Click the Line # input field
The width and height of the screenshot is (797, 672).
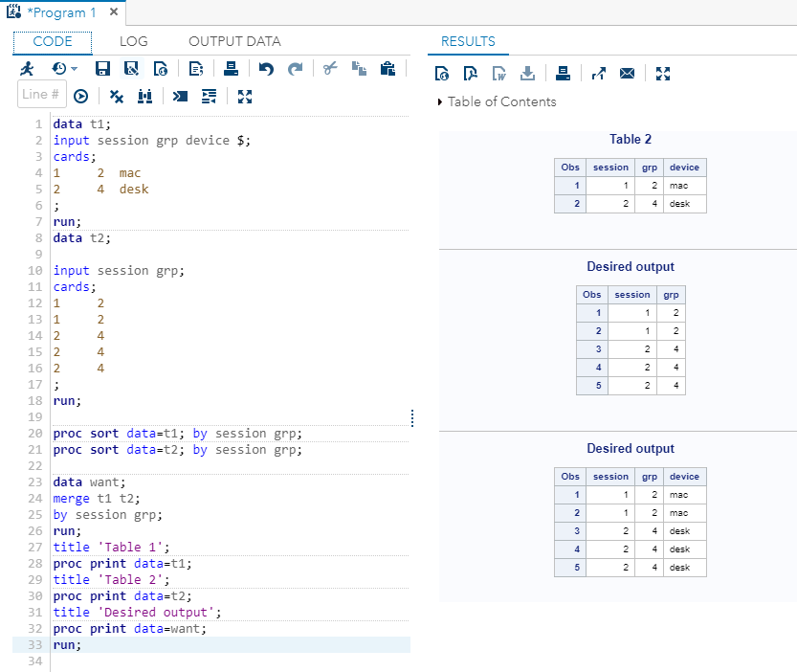(x=41, y=95)
